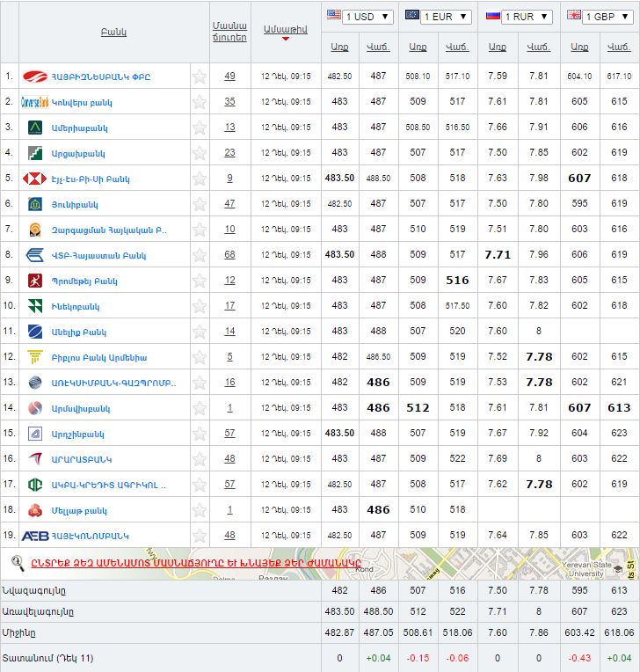The height and width of the screenshot is (672, 640).
Task: Star the Armswissbank row 14
Action: 200,408
